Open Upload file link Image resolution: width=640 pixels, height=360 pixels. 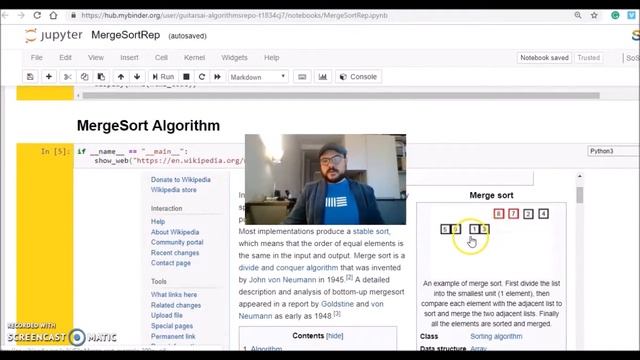(x=167, y=316)
